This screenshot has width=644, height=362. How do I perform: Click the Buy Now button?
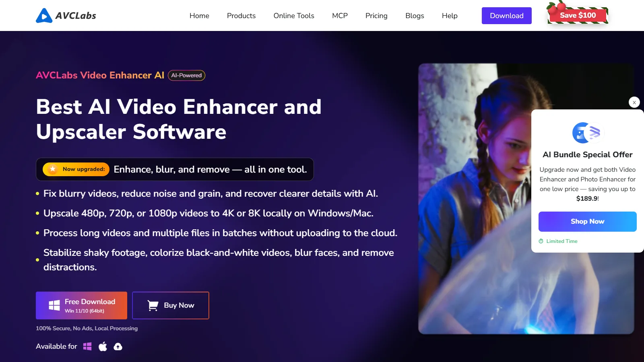point(171,305)
